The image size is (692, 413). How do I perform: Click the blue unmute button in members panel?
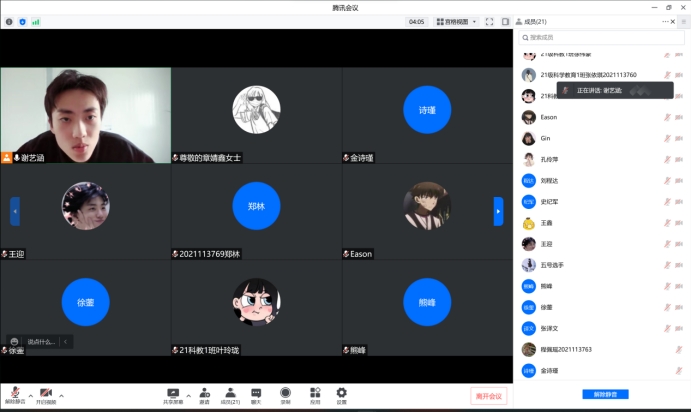pos(605,394)
